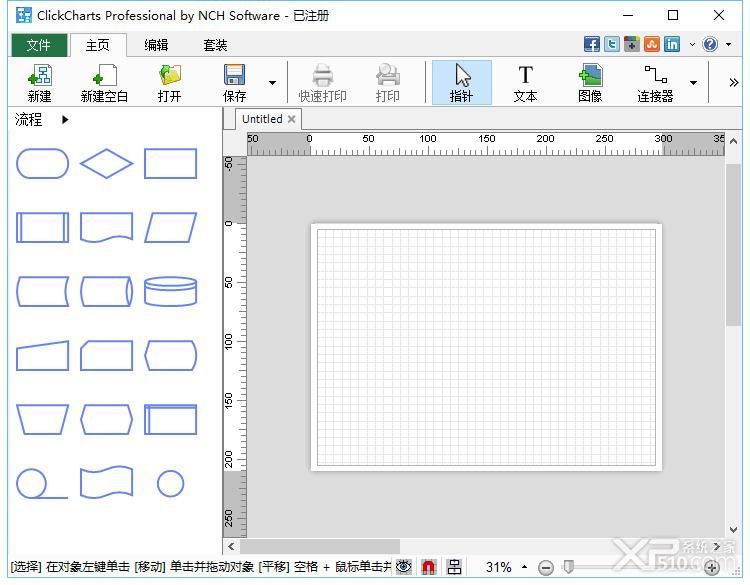Pick the stored data shape

43,291
